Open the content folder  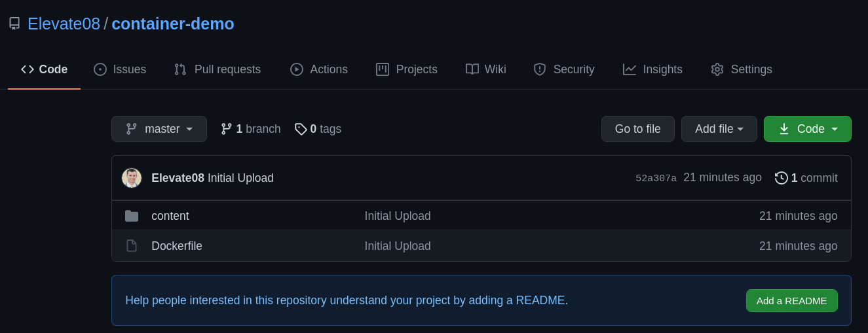(x=170, y=216)
